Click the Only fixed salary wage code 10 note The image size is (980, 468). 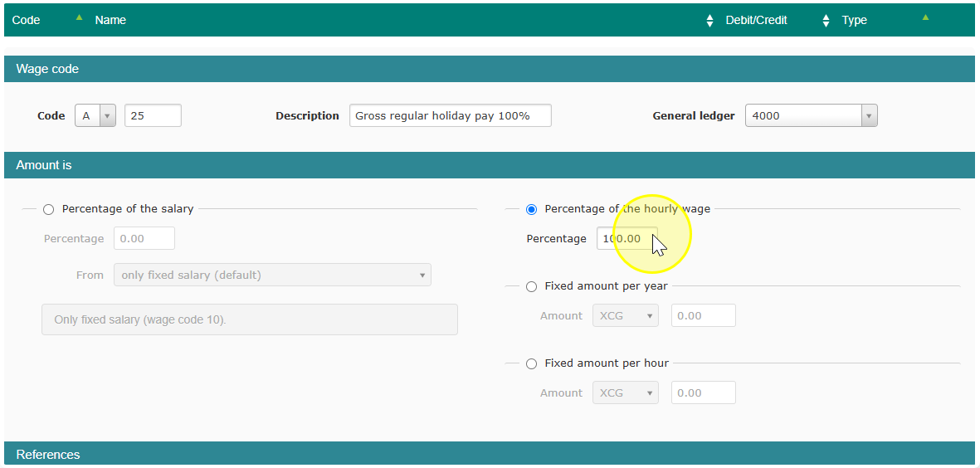(x=250, y=319)
